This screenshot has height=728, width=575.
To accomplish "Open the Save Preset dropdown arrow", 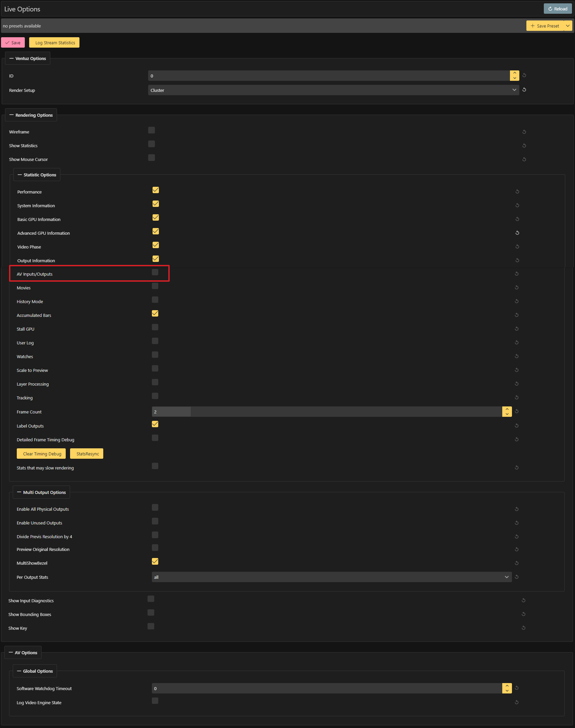I will (x=568, y=26).
